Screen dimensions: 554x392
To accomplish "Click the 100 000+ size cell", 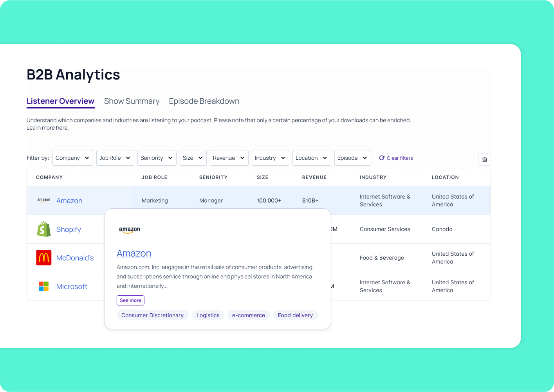I will pyautogui.click(x=269, y=201).
